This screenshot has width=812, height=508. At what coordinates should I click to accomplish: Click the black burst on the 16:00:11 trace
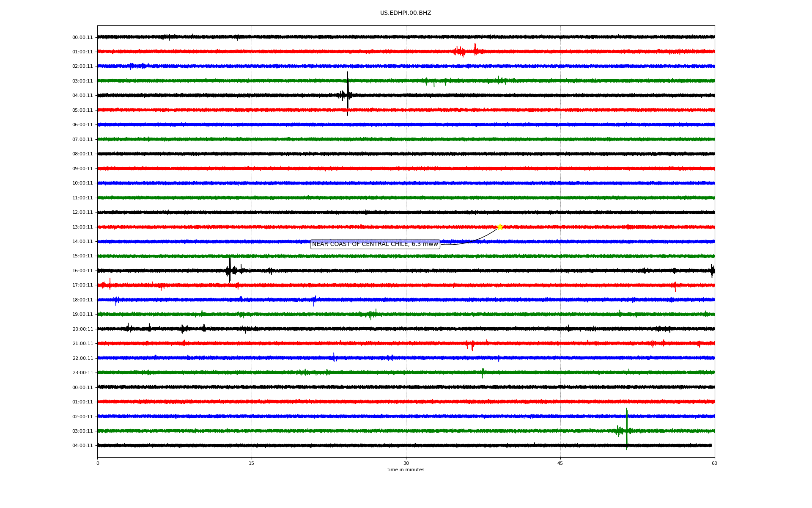pyautogui.click(x=230, y=270)
